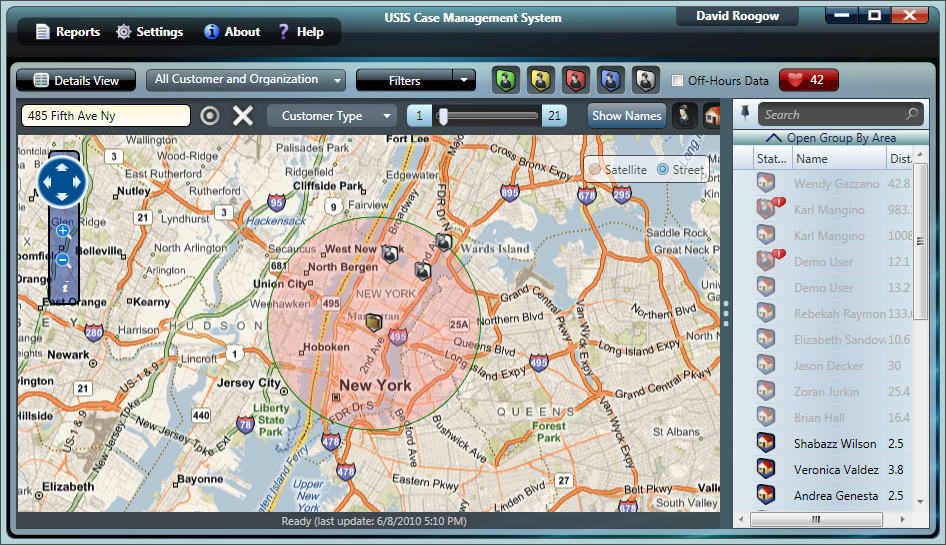Click the red person filter icon
Viewport: 946px width, 545px height.
click(x=576, y=81)
